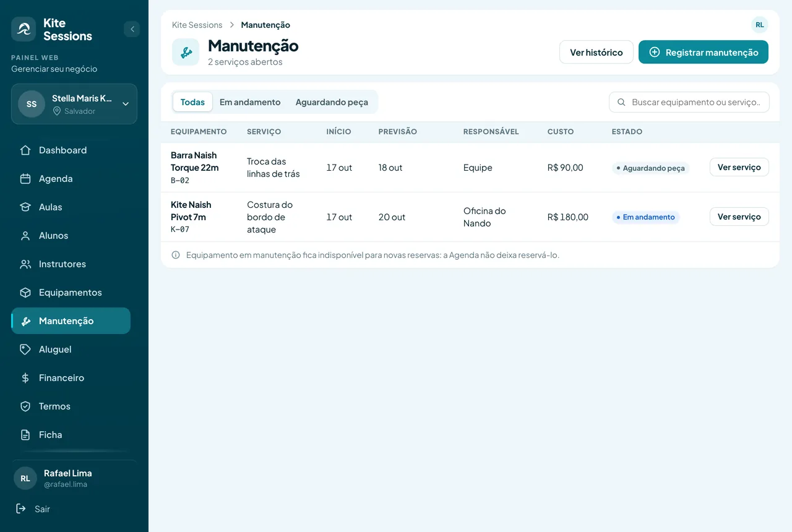Click the Kite Sessions wave logo icon

tap(24, 29)
